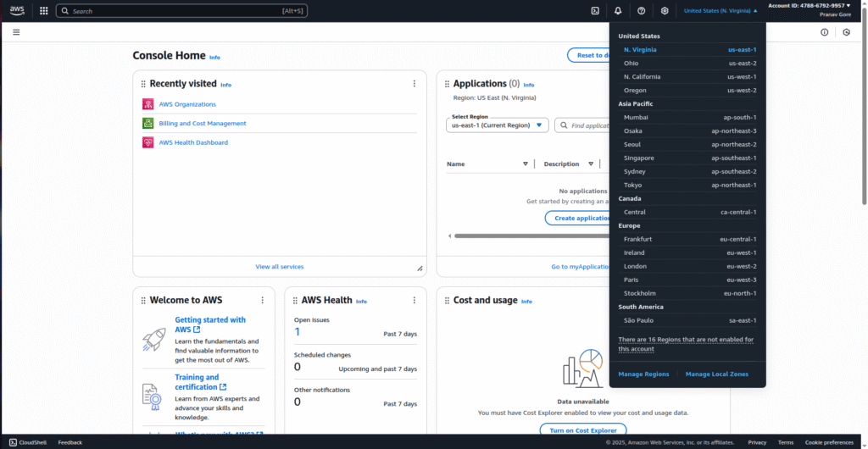Click the Billing and Cost Management icon
Viewport: 868px width, 449px height.
147,124
